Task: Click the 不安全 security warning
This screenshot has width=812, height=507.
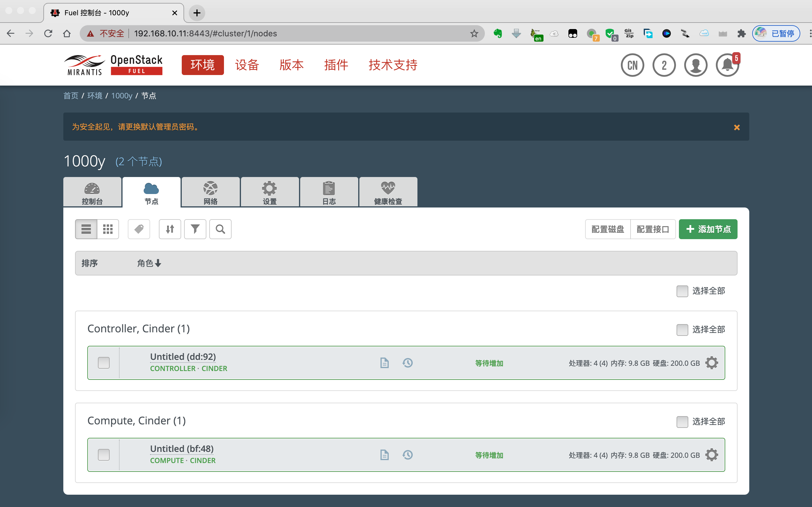Action: [x=106, y=33]
